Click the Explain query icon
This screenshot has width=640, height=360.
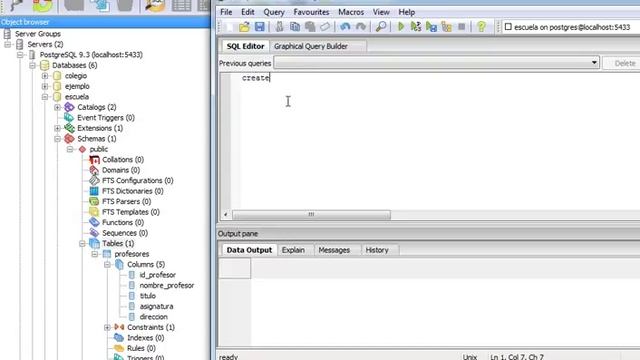[x=446, y=27]
